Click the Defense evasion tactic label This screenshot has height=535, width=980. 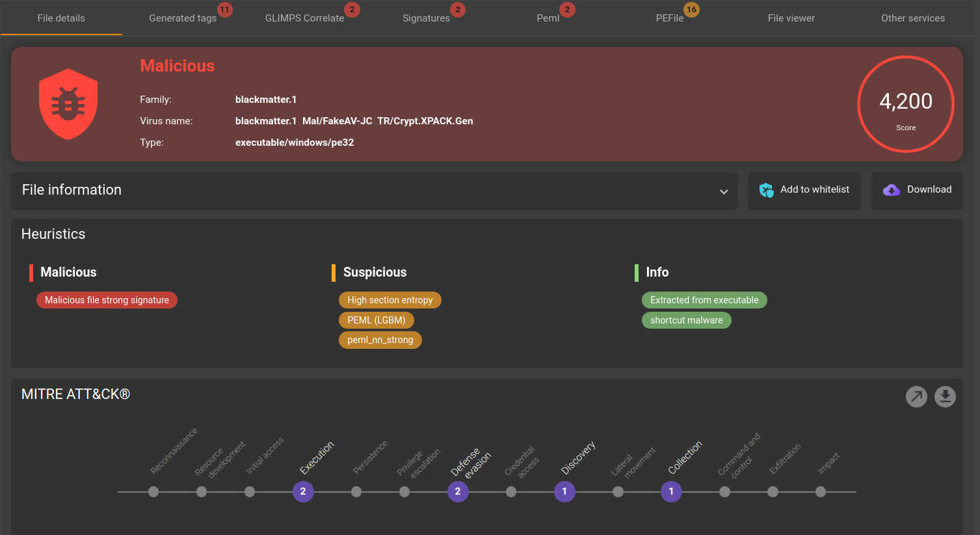pyautogui.click(x=471, y=462)
